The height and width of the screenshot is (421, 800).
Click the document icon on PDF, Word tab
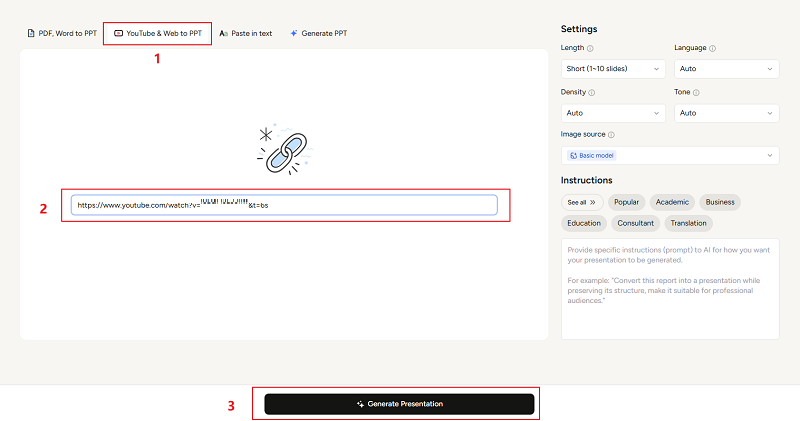point(31,34)
